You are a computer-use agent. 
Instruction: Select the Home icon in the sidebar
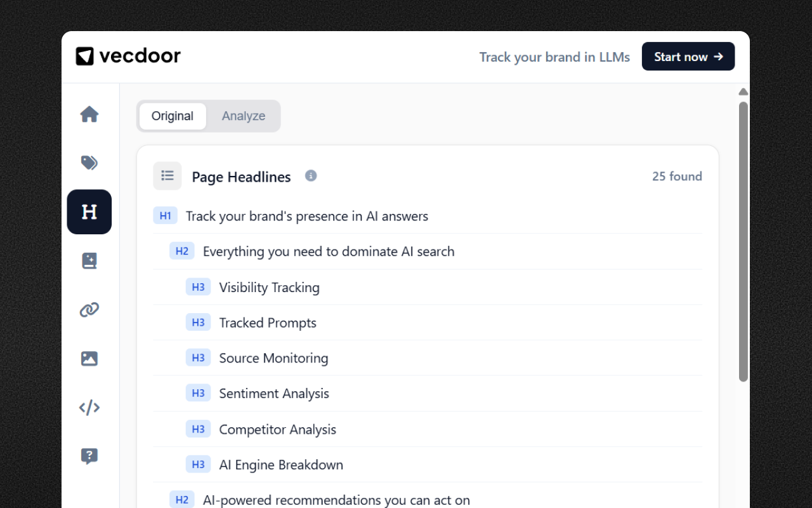89,114
